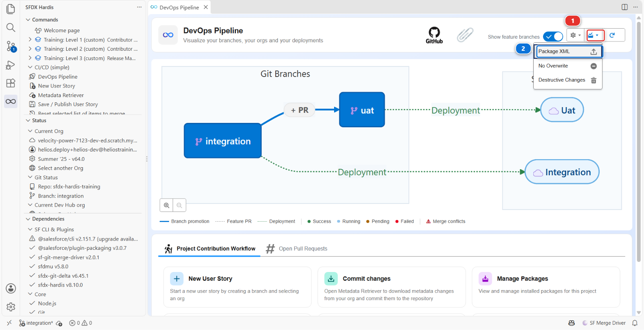Choose No Overwrite menu entry
The height and width of the screenshot is (330, 644).
click(568, 66)
